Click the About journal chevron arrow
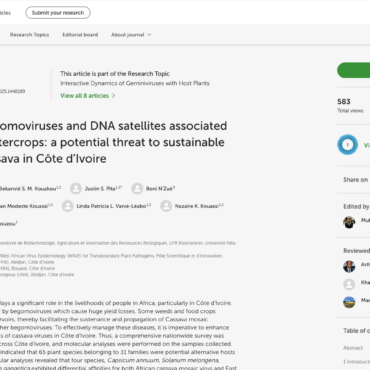The width and height of the screenshot is (370, 370). pos(149,35)
